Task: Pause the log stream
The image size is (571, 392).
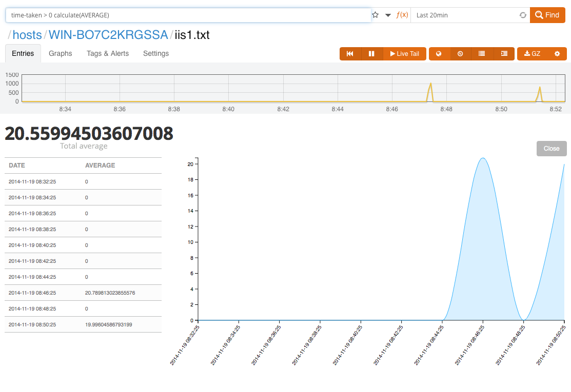Action: pos(372,54)
